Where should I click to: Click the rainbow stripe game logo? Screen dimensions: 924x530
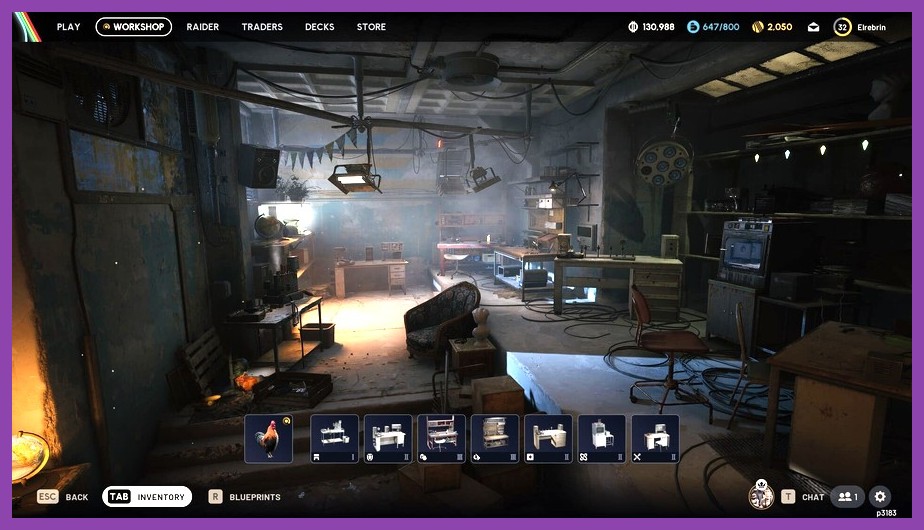[x=27, y=27]
